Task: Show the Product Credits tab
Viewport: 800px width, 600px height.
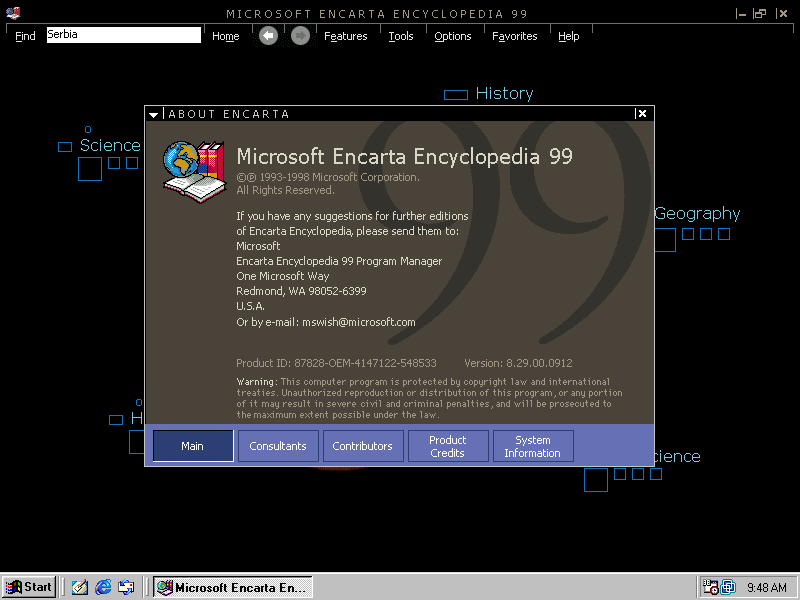Action: 448,446
